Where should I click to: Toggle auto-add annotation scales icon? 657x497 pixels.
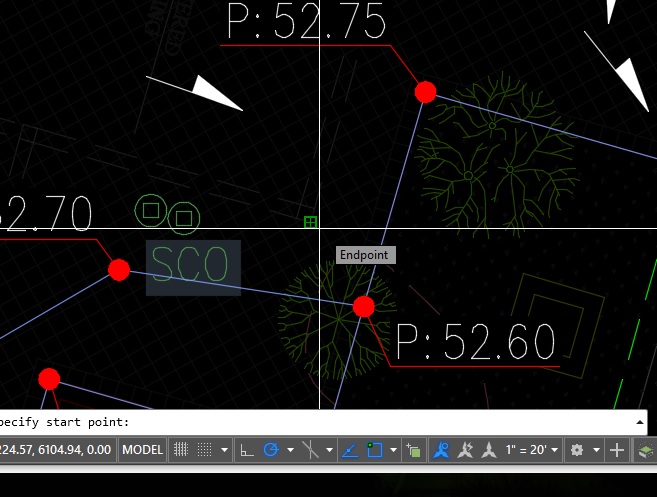pos(465,450)
